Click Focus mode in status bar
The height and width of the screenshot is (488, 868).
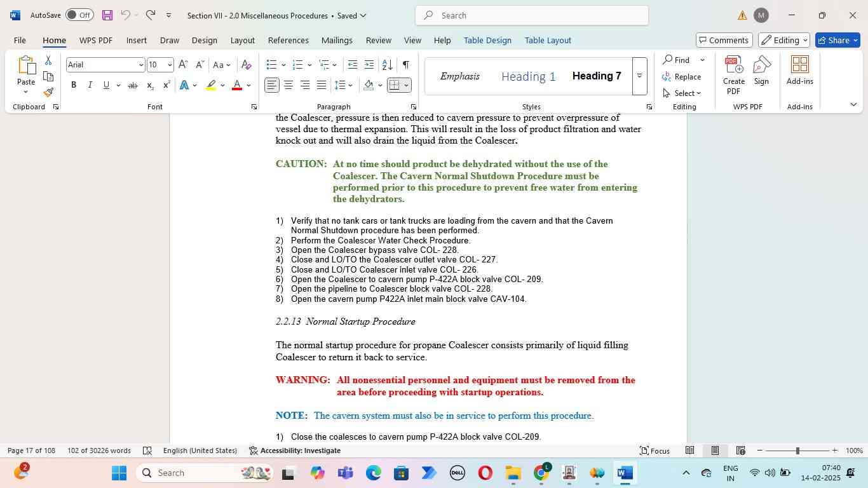[x=654, y=451]
